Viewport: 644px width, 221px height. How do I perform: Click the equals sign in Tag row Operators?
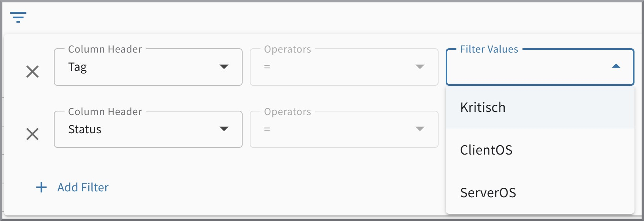click(x=267, y=67)
